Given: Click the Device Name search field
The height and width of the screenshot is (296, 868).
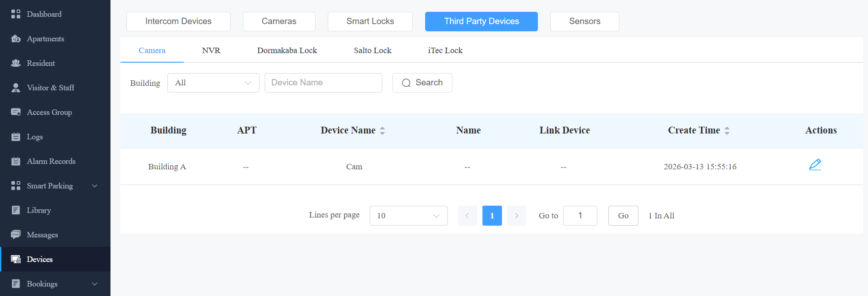Looking at the screenshot, I should coord(323,83).
